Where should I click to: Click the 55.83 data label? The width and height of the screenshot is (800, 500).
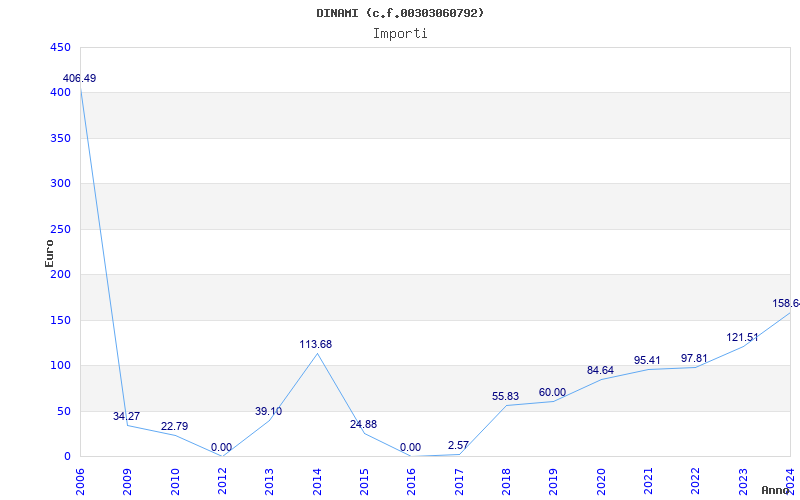(x=505, y=396)
